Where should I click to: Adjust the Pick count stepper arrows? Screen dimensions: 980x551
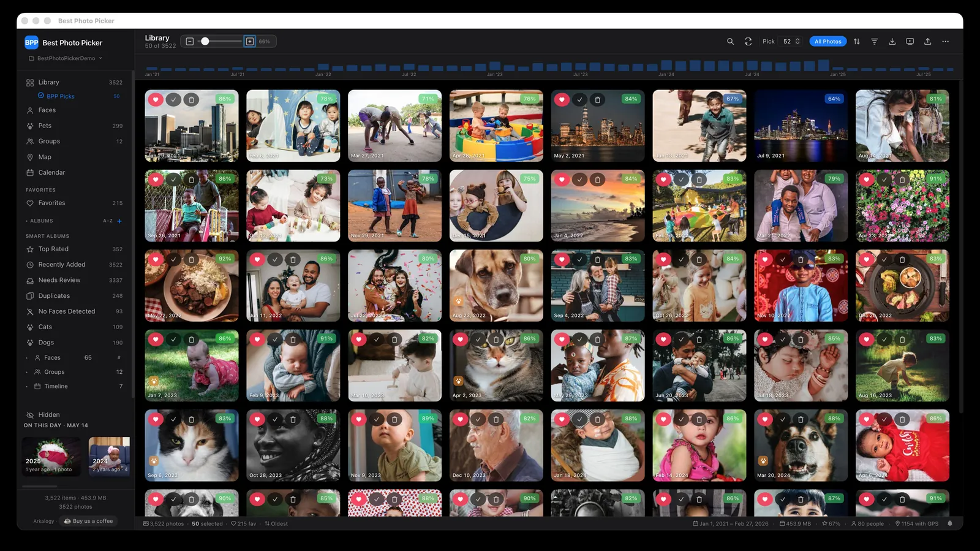click(797, 42)
